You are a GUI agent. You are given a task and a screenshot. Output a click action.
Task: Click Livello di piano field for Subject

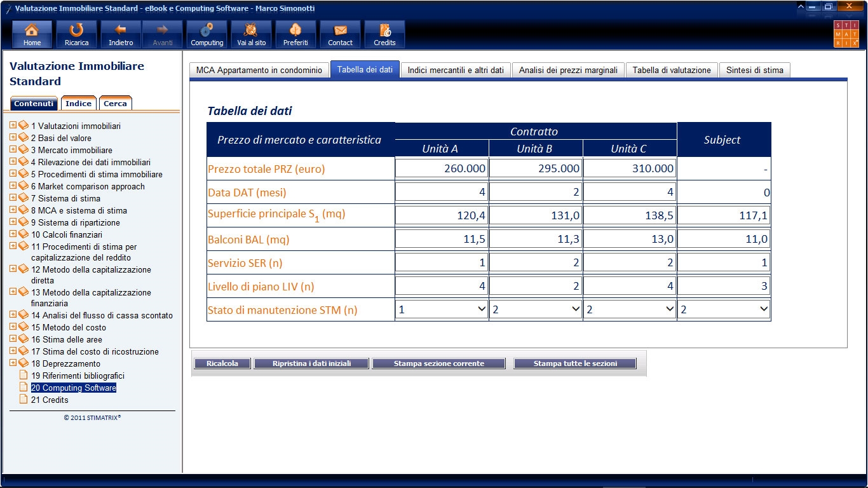pos(724,286)
